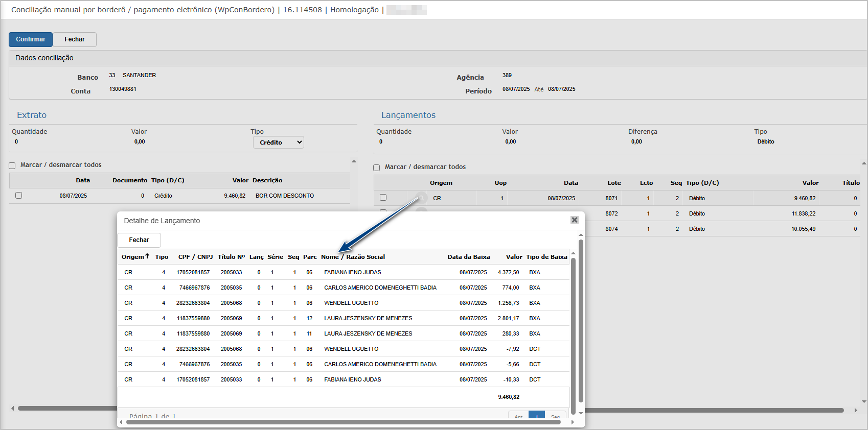This screenshot has width=868, height=430.
Task: Open the magnifier detail icon in the 8071 row
Action: (x=421, y=198)
